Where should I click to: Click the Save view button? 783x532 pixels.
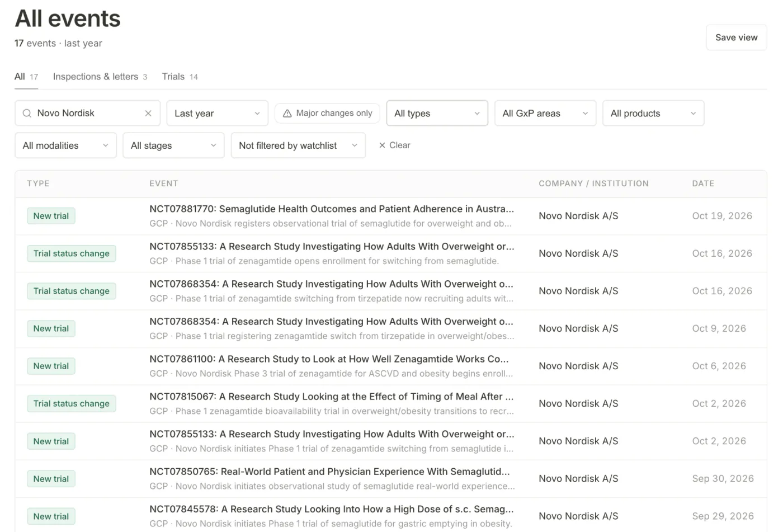[x=736, y=37]
